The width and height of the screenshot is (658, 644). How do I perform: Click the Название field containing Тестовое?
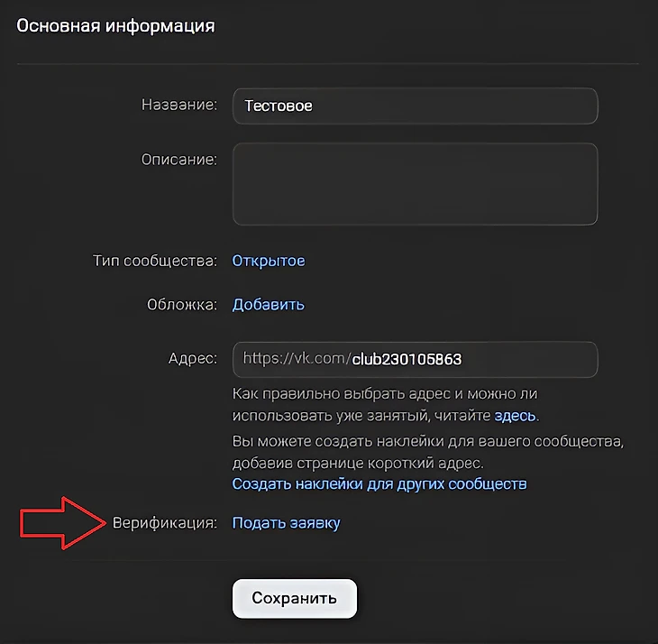[x=415, y=106]
